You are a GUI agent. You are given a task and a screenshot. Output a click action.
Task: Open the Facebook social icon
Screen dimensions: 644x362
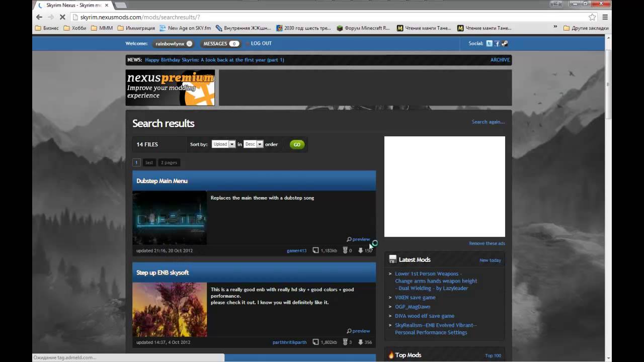coord(497,44)
